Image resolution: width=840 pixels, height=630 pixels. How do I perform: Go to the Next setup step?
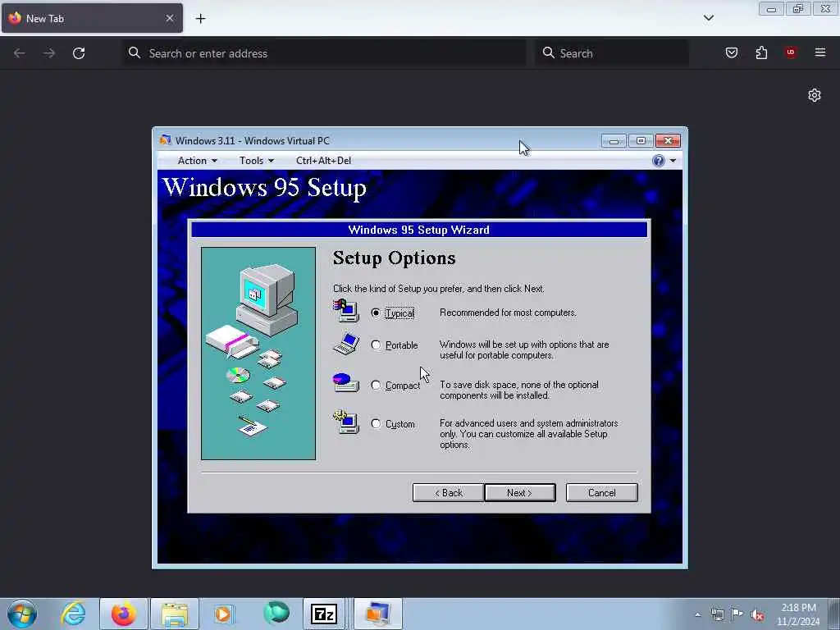click(519, 493)
